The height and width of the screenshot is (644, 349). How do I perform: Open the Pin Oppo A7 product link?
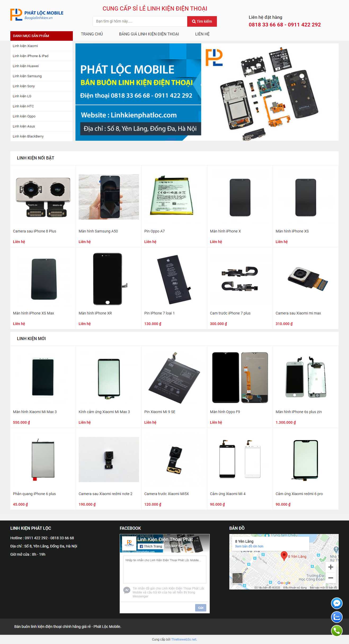point(154,231)
